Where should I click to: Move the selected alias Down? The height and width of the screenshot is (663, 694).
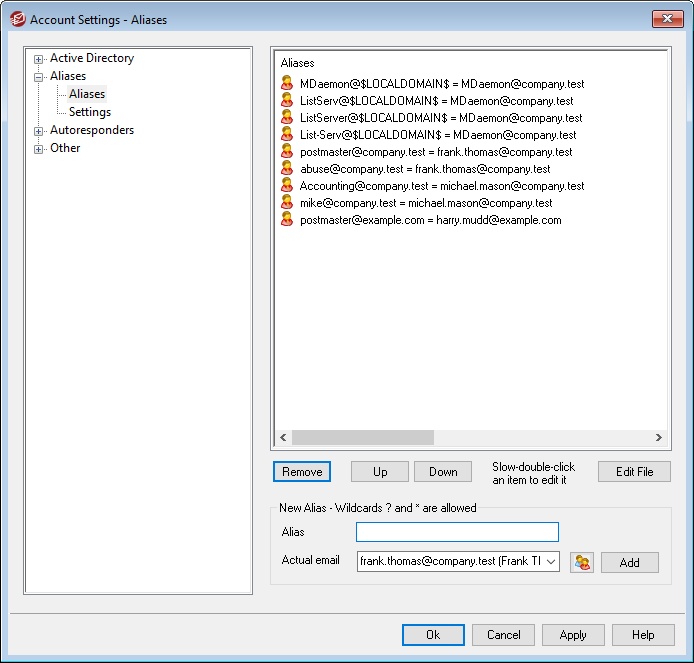point(443,472)
